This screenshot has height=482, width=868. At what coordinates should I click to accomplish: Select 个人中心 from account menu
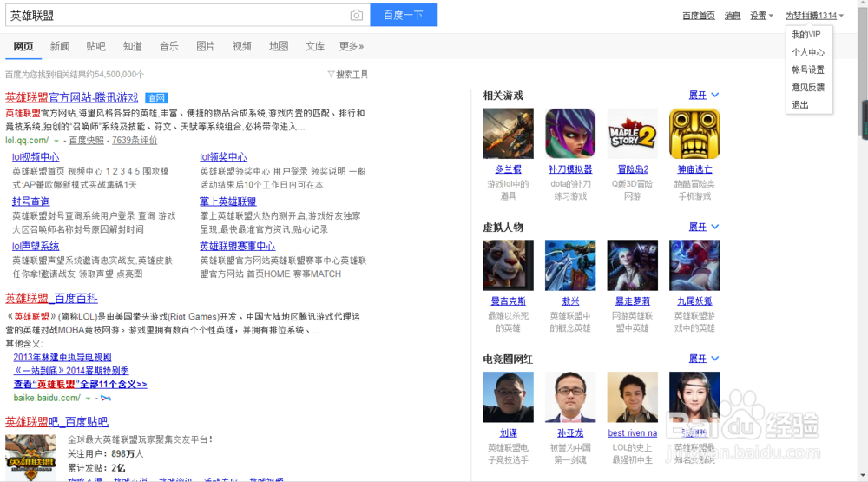point(807,52)
